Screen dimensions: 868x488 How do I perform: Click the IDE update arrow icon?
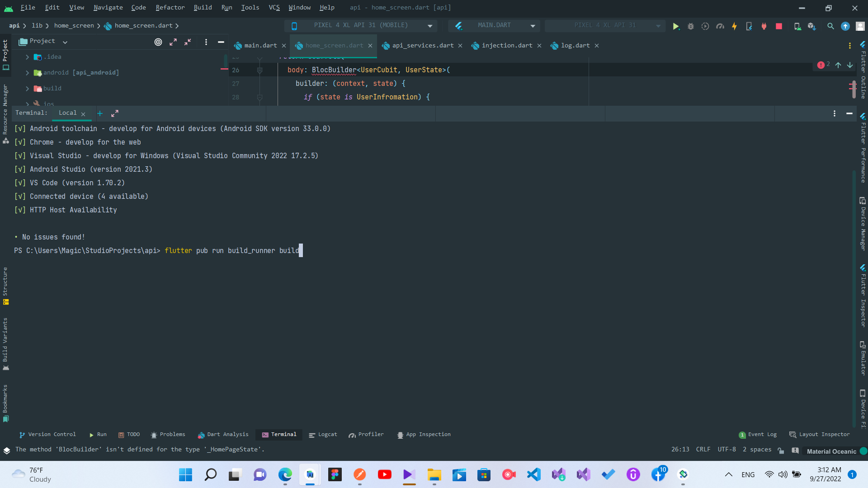point(845,26)
